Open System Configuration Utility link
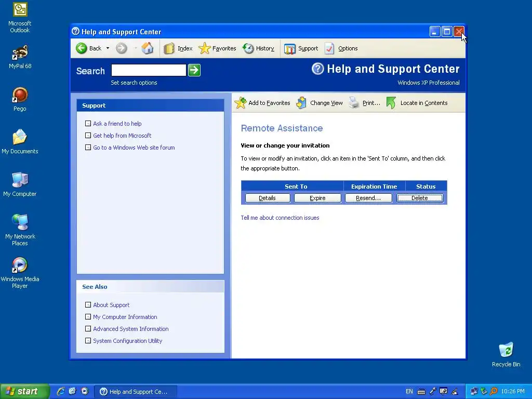The width and height of the screenshot is (532, 399). [128, 340]
